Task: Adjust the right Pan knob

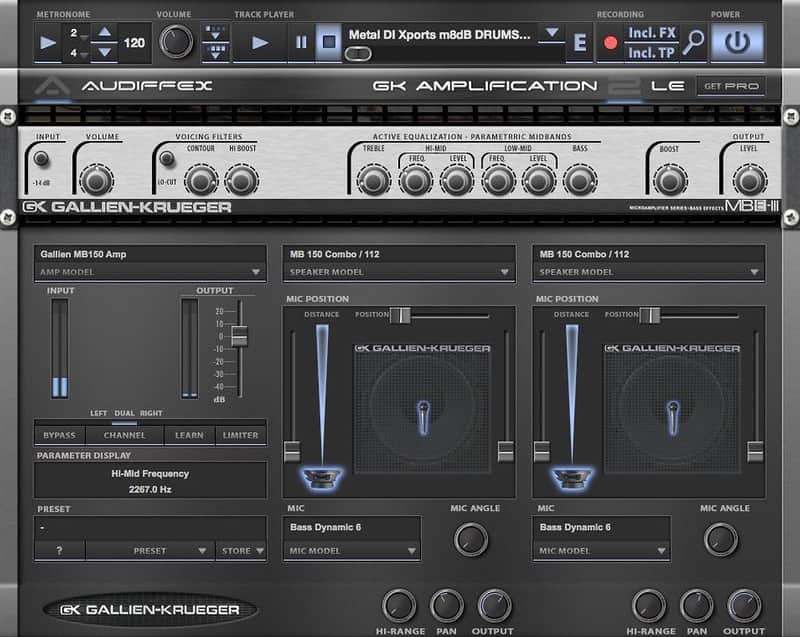Action: (x=696, y=606)
